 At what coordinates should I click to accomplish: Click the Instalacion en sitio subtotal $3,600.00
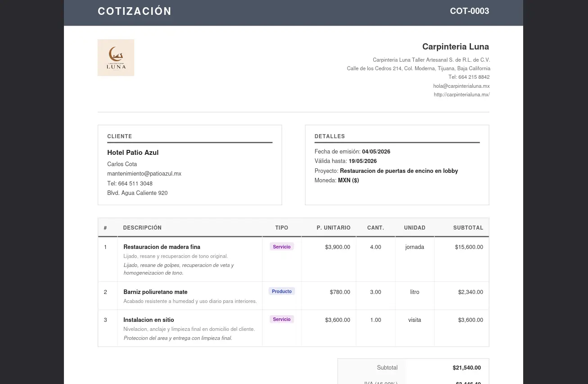[471, 320]
